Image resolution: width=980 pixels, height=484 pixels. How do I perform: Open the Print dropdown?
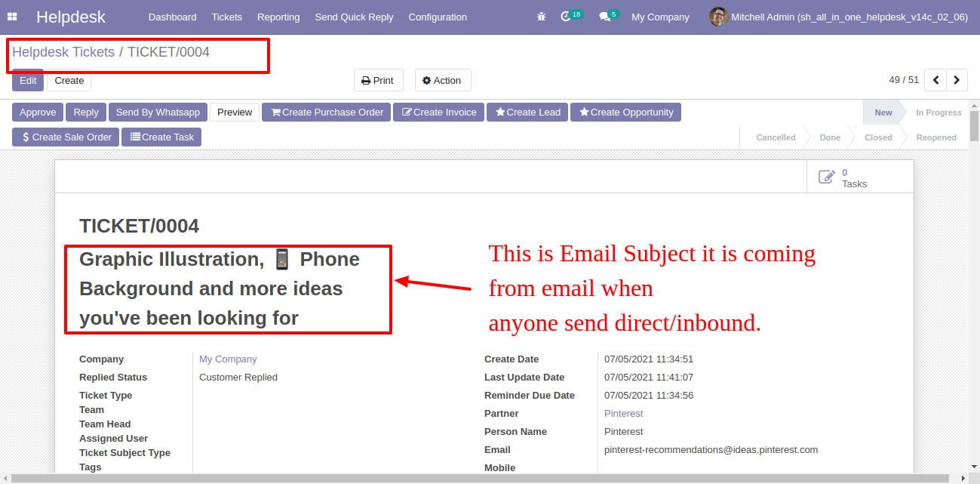coord(379,81)
